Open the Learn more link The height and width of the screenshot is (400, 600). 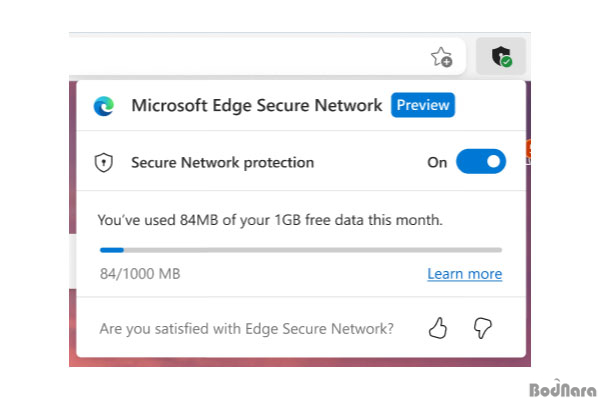point(465,274)
